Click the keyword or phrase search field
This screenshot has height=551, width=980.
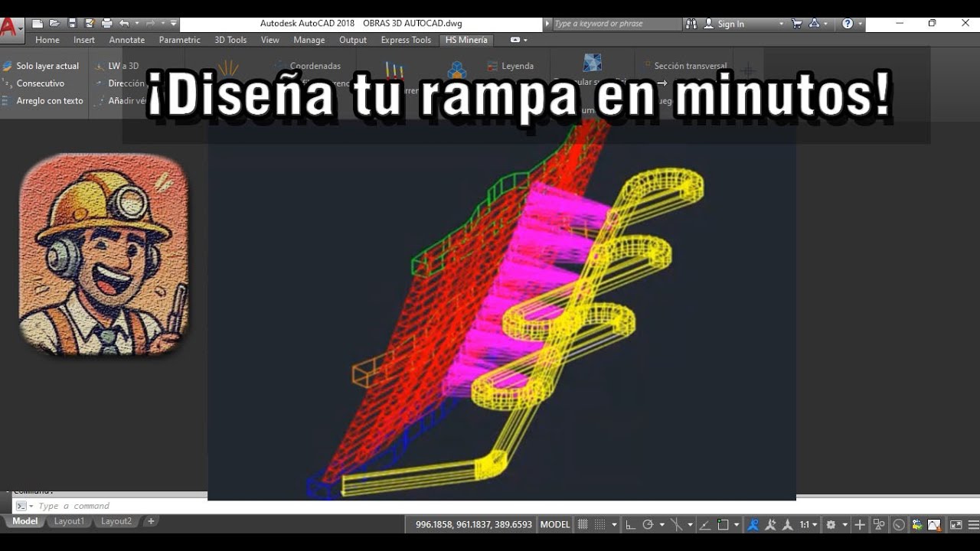616,24
